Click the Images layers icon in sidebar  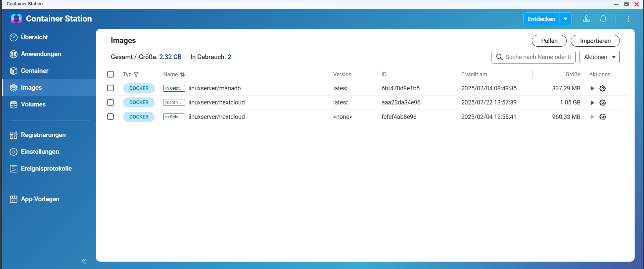13,88
